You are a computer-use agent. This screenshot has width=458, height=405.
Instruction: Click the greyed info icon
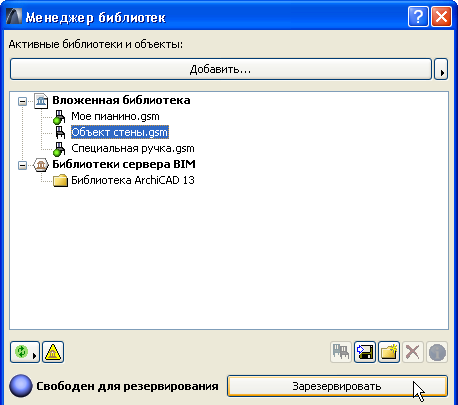click(x=437, y=352)
